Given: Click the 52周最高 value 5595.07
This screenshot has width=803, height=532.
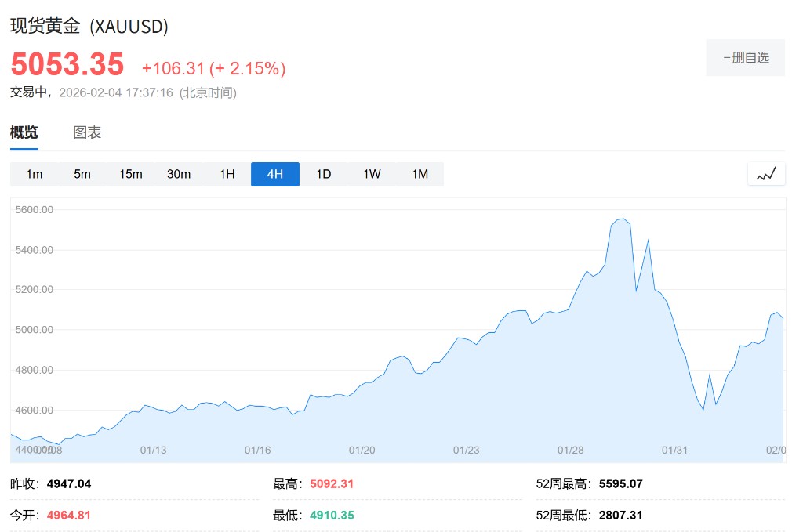Looking at the screenshot, I should pos(620,483).
